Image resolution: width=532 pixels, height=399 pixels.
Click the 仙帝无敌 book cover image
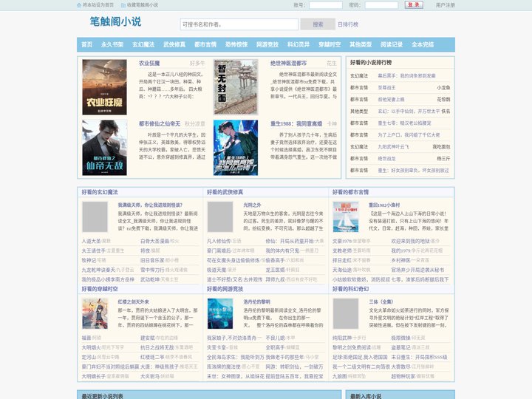coord(104,148)
